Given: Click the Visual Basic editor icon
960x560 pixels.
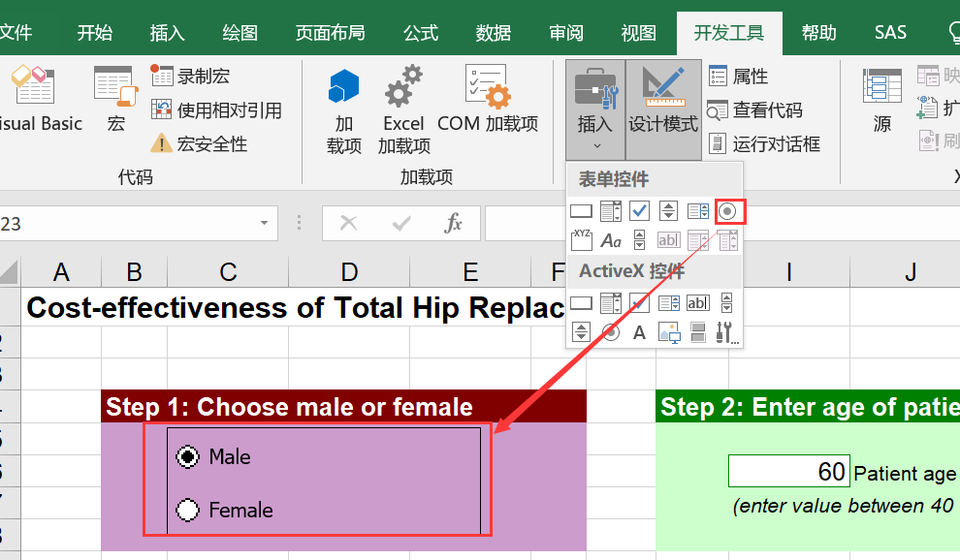Looking at the screenshot, I should tap(34, 99).
